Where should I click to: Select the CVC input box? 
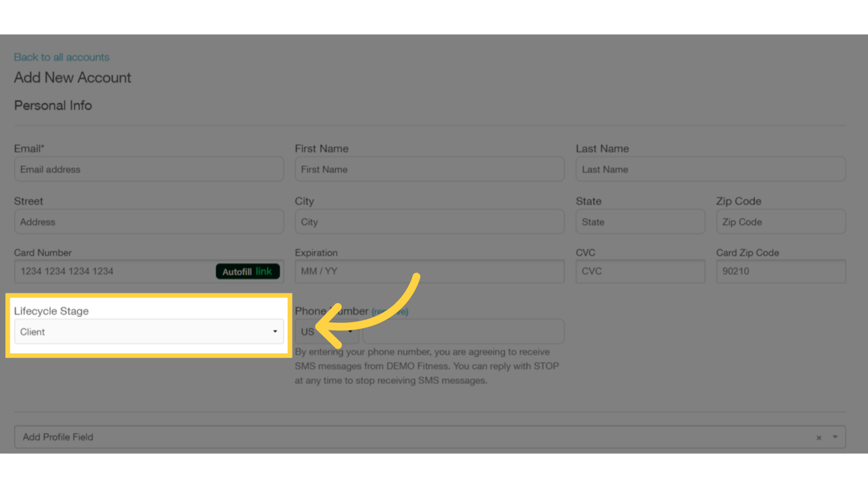[640, 271]
